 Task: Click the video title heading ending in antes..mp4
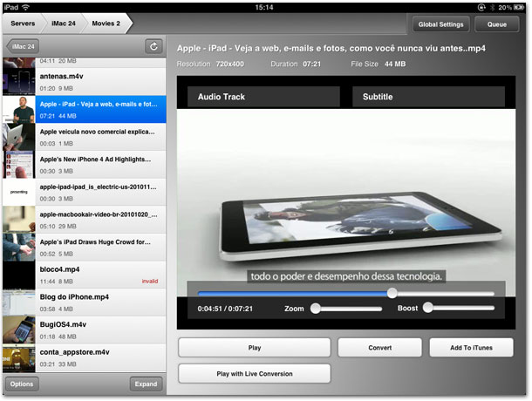click(x=331, y=48)
